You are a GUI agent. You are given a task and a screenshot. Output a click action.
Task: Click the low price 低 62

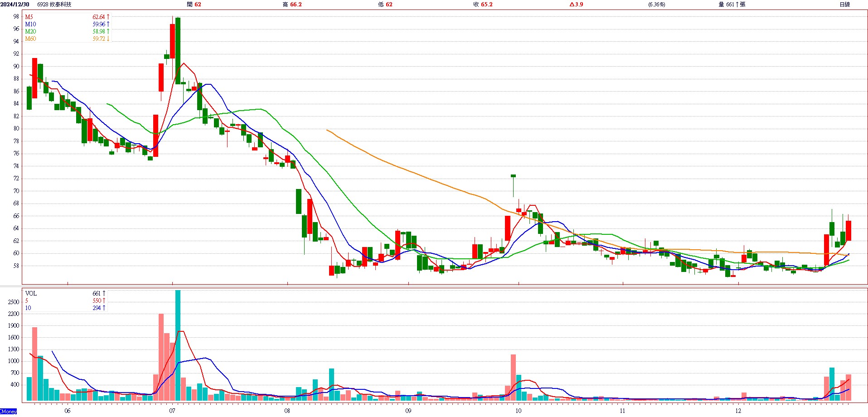385,5
